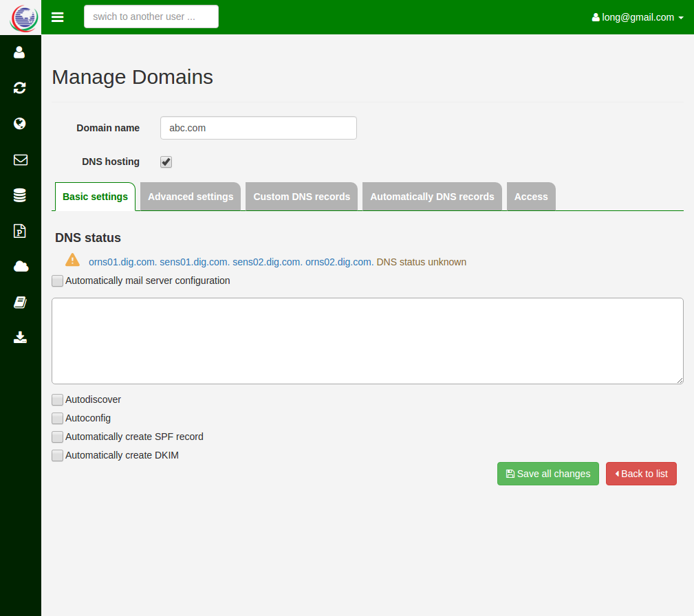Click the ornS01.dig.com nameserver link
This screenshot has height=616, width=694.
(122, 262)
